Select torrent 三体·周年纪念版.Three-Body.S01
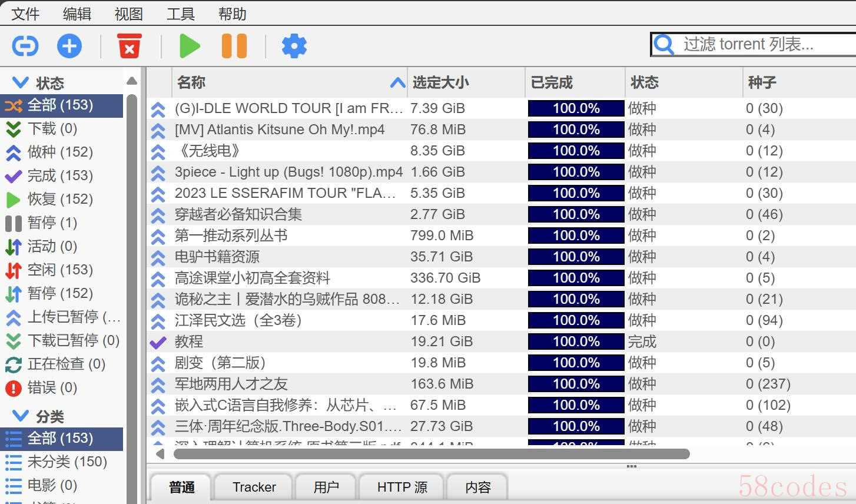Screen dimensions: 856x504 501,426
